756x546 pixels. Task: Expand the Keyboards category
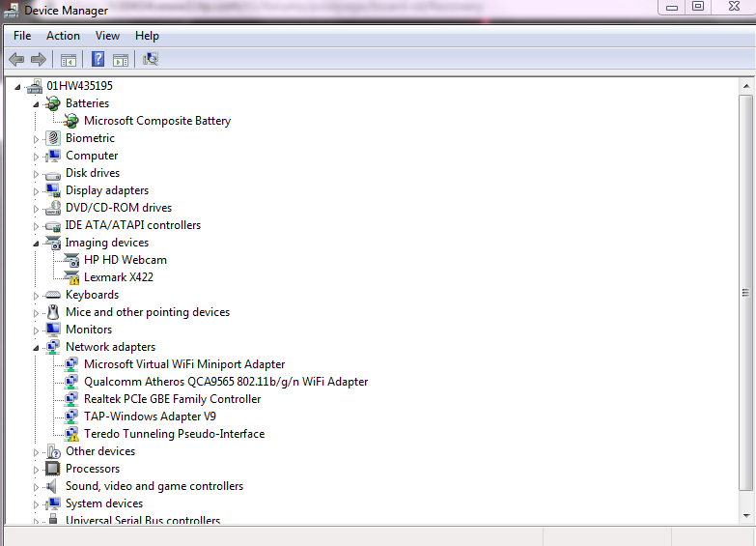click(x=36, y=296)
